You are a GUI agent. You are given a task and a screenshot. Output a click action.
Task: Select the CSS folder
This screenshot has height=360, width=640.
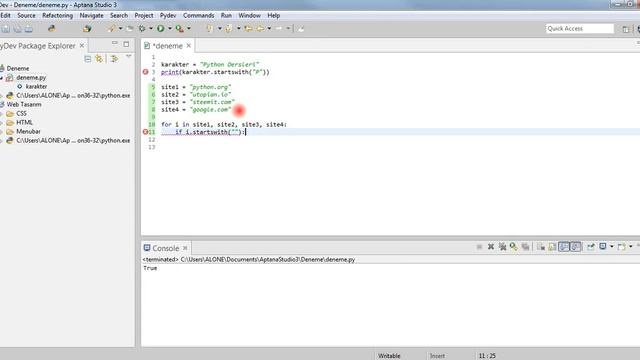pyautogui.click(x=21, y=113)
